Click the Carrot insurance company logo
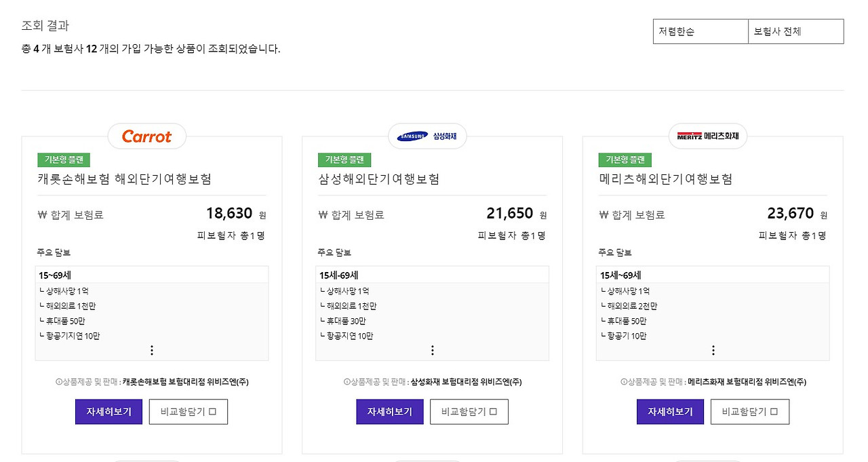 click(x=146, y=136)
